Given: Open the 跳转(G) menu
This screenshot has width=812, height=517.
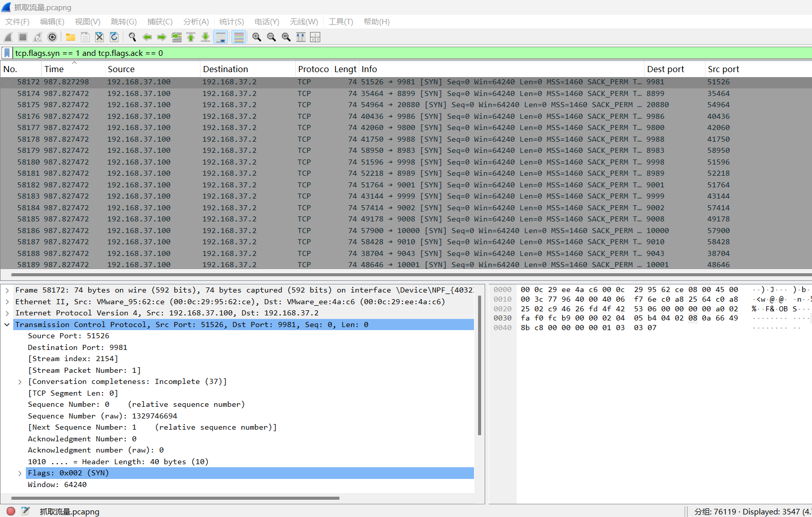Looking at the screenshot, I should pyautogui.click(x=124, y=22).
